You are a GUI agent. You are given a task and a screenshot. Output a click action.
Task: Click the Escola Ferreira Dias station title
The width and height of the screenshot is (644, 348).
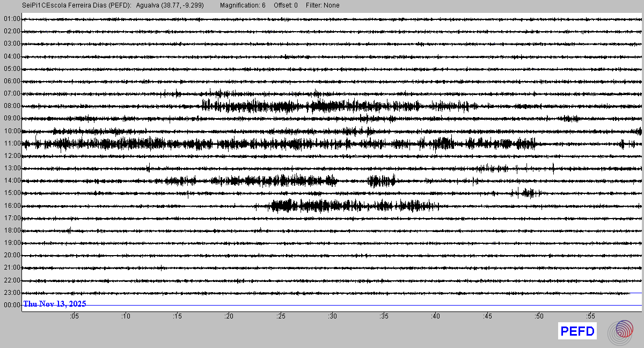click(x=76, y=5)
